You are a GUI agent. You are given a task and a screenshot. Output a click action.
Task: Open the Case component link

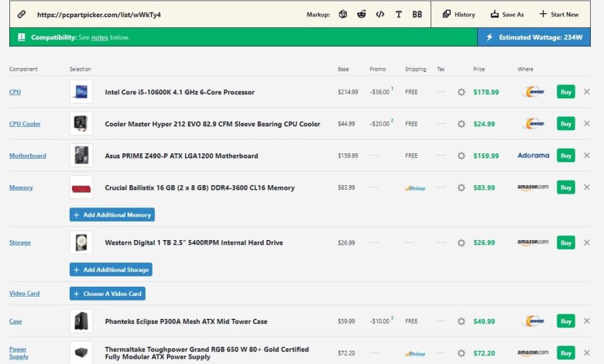pos(15,321)
